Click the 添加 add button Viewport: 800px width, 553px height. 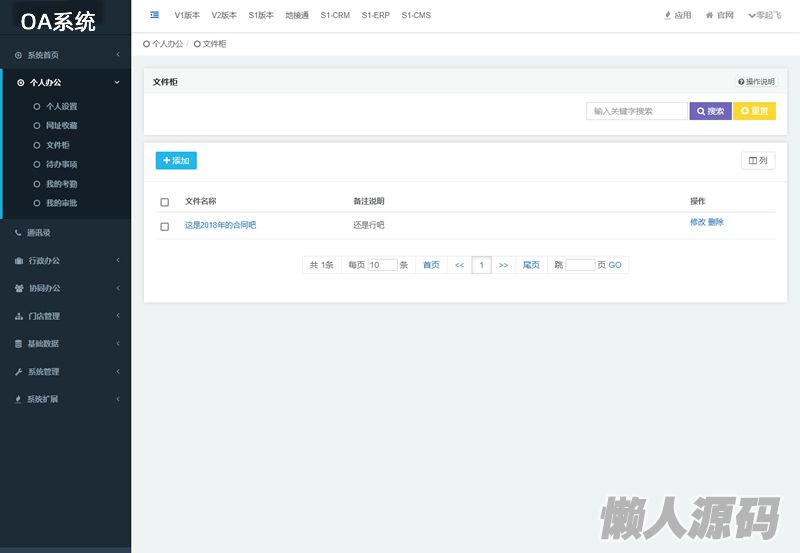176,160
